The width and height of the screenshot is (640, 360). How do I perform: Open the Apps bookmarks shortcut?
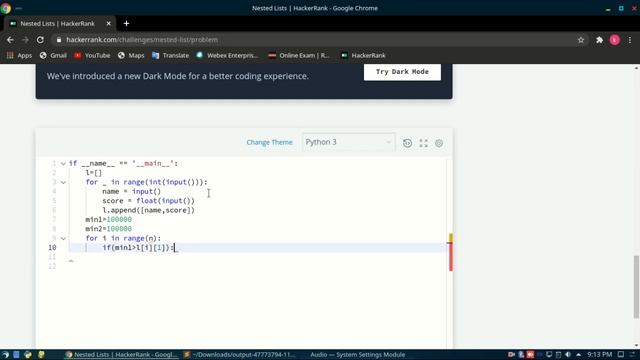[19, 56]
